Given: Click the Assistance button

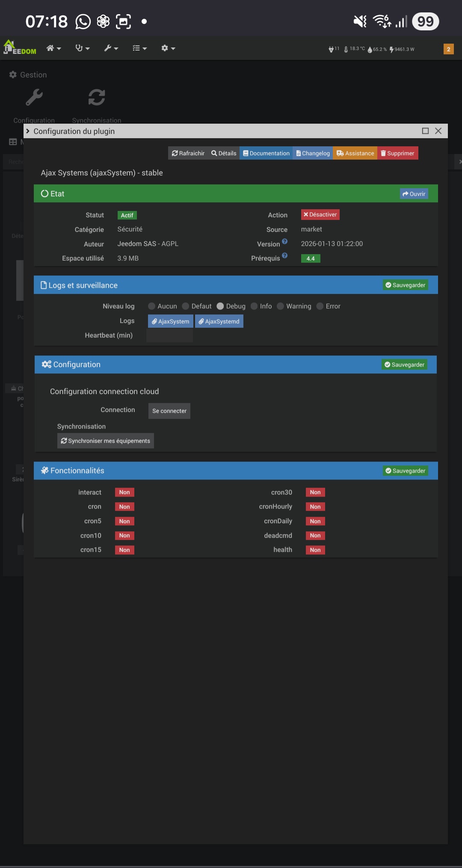Looking at the screenshot, I should pyautogui.click(x=355, y=153).
